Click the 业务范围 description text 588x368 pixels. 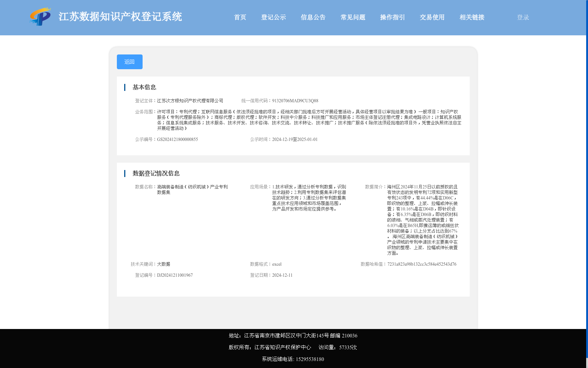(x=309, y=120)
